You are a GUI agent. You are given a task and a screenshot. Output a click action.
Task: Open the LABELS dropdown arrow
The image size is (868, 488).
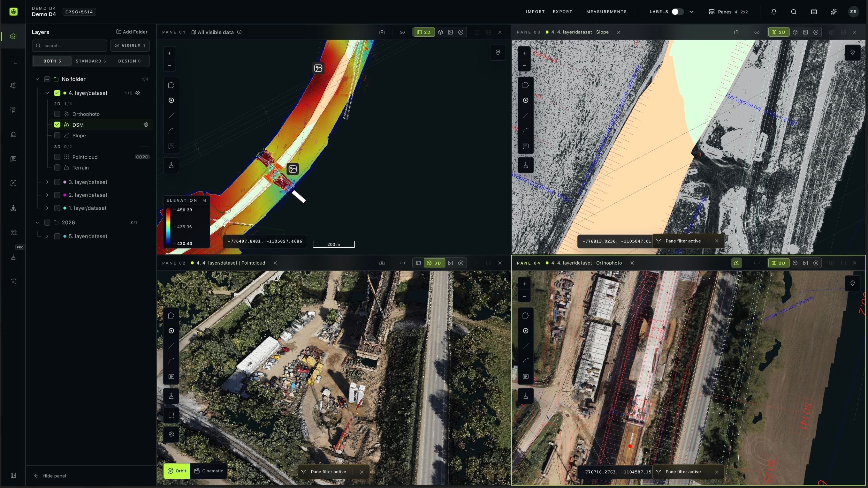691,12
